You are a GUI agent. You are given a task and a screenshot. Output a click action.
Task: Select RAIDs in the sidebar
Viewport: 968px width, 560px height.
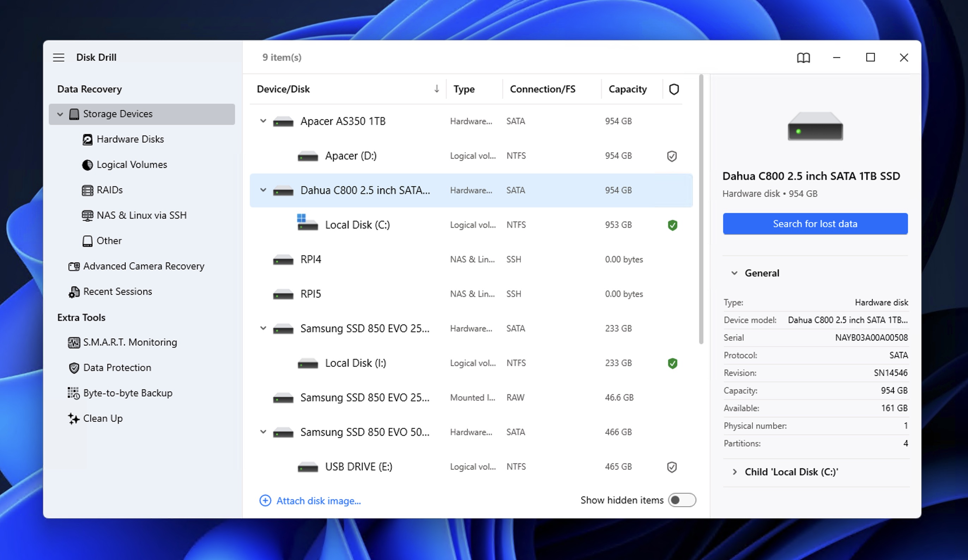coord(110,190)
